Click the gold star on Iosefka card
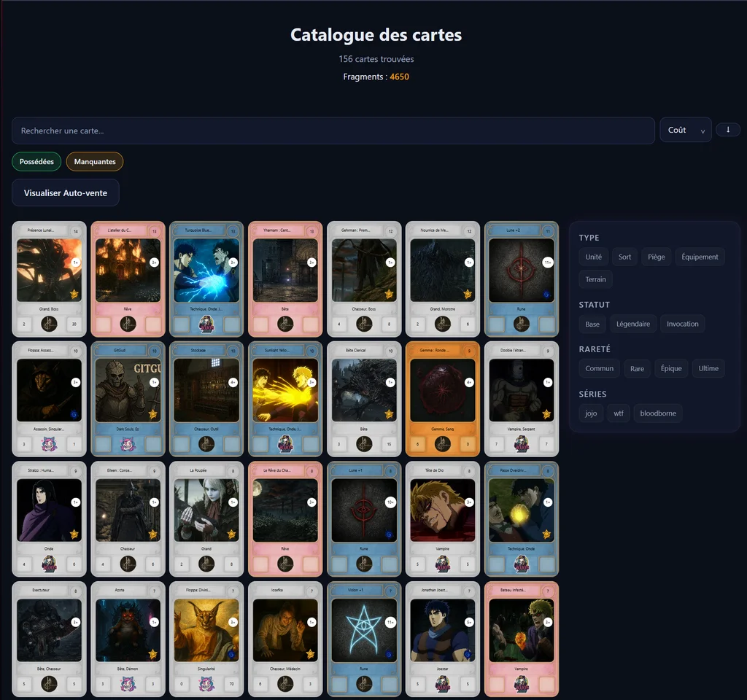Image resolution: width=747 pixels, height=700 pixels. [x=310, y=654]
